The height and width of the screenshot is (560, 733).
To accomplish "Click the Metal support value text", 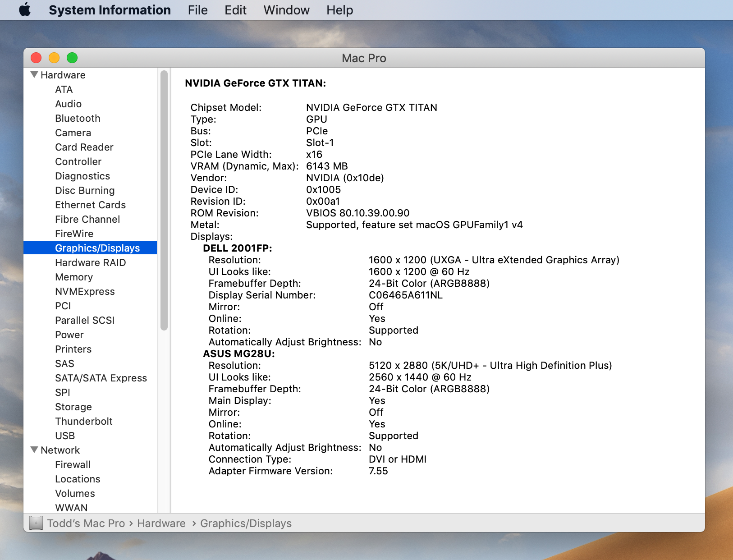I will [414, 225].
